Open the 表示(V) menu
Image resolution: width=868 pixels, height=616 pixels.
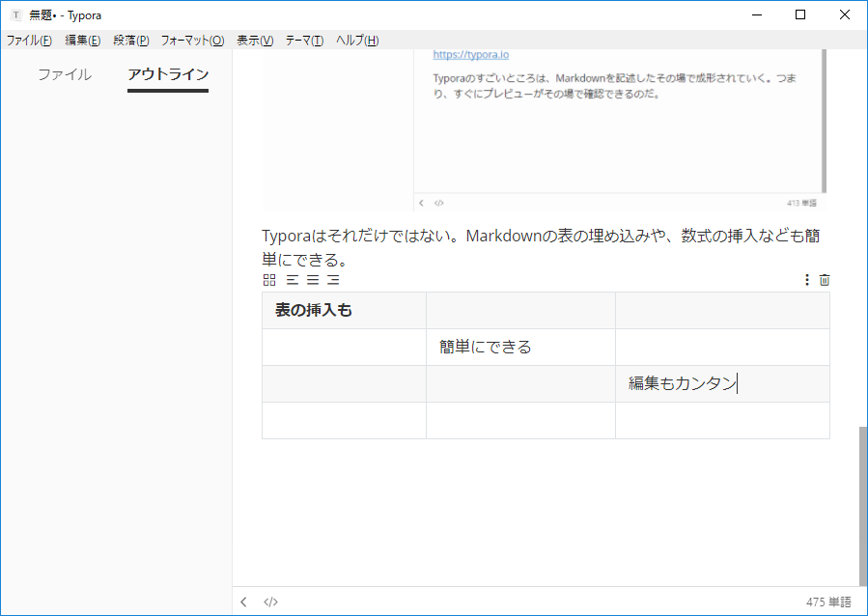pyautogui.click(x=255, y=41)
